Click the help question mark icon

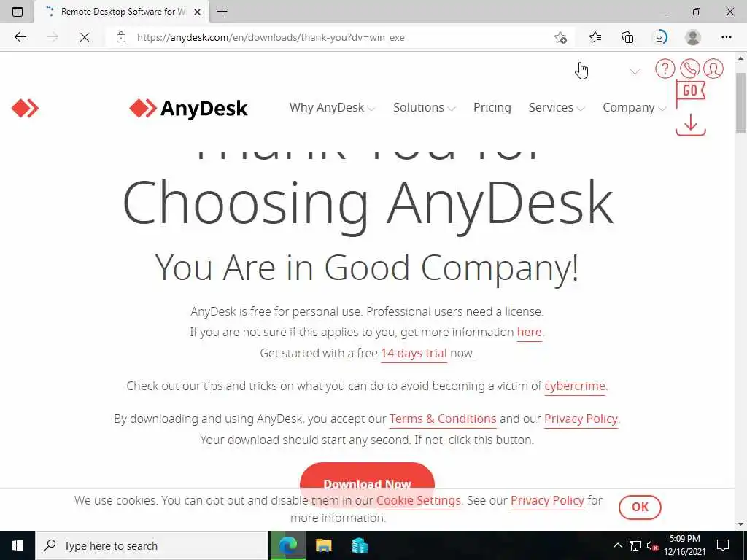pos(665,69)
